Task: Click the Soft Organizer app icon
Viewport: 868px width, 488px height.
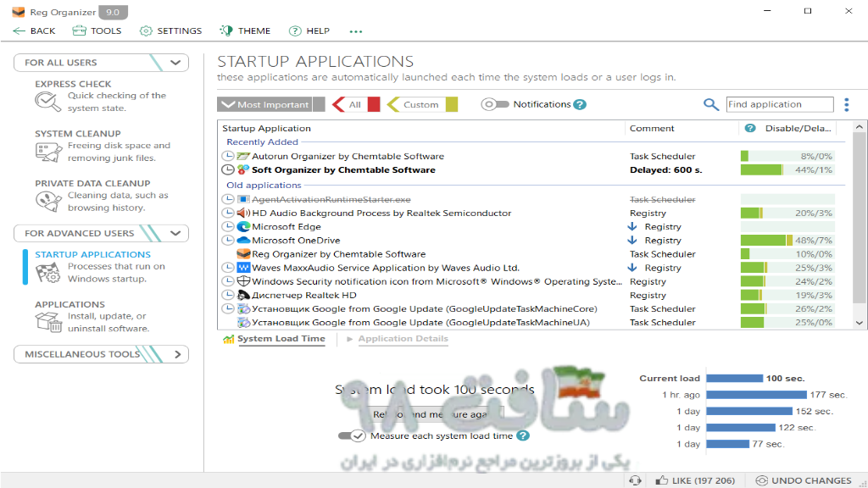Action: [x=243, y=169]
